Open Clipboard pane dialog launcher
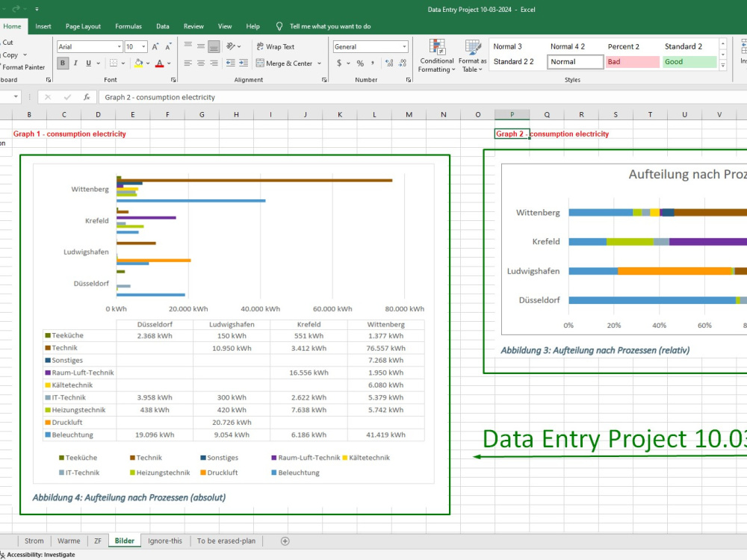 (x=48, y=80)
